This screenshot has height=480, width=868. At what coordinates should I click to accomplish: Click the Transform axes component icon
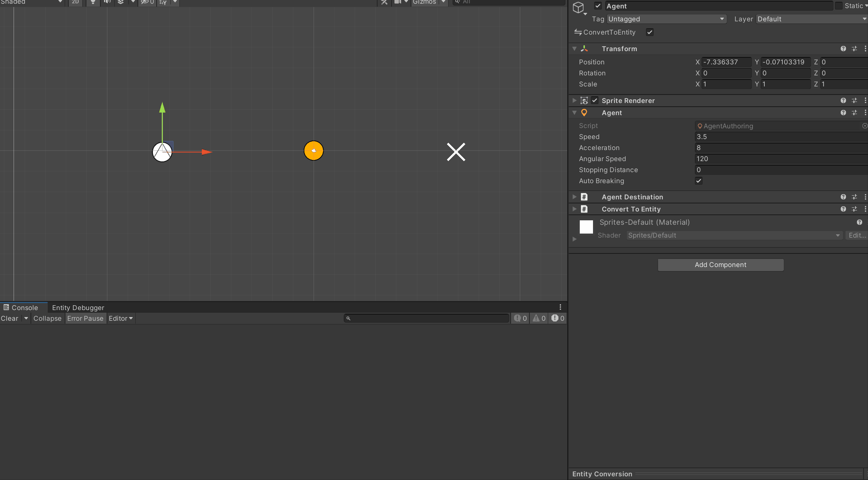[584, 49]
